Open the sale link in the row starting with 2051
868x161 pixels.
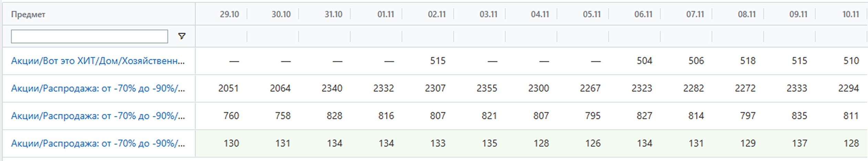(98, 88)
